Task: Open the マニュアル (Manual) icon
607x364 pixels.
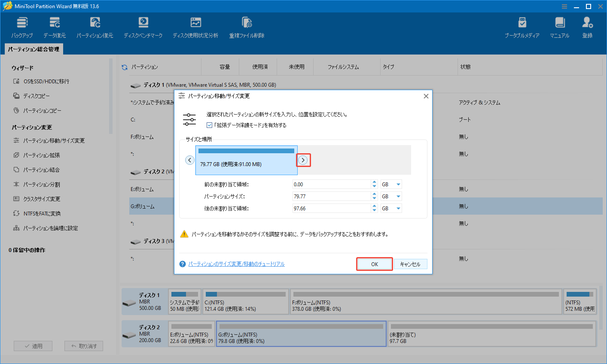Action: 559,26
